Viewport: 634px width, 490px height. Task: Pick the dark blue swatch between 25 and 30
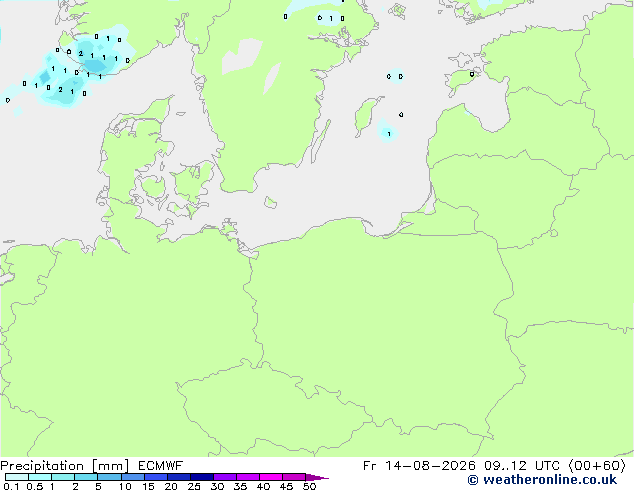(x=202, y=477)
